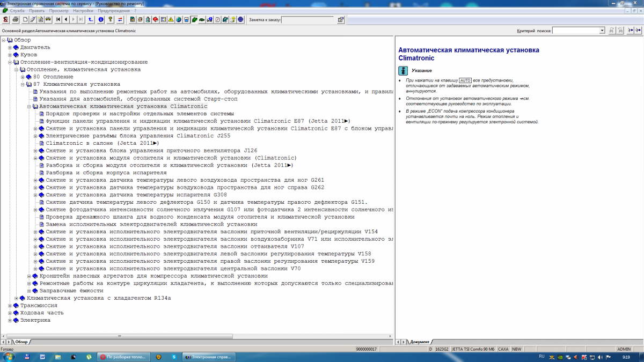Click the checklist toolbar icon
Image resolution: width=644 pixels, height=362 pixels.
[x=217, y=20]
